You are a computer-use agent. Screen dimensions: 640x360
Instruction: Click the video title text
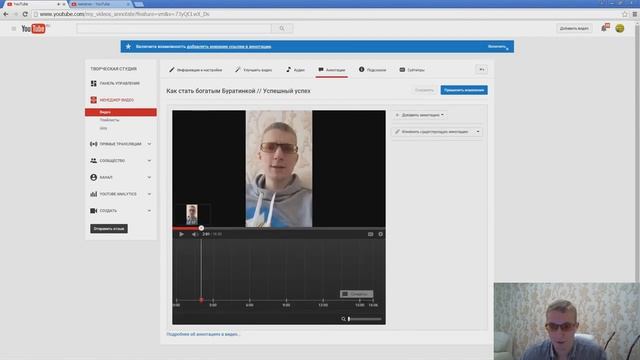point(238,91)
